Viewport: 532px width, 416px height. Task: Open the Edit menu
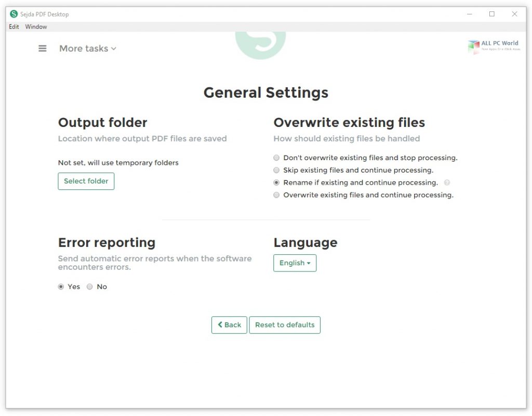pos(14,27)
